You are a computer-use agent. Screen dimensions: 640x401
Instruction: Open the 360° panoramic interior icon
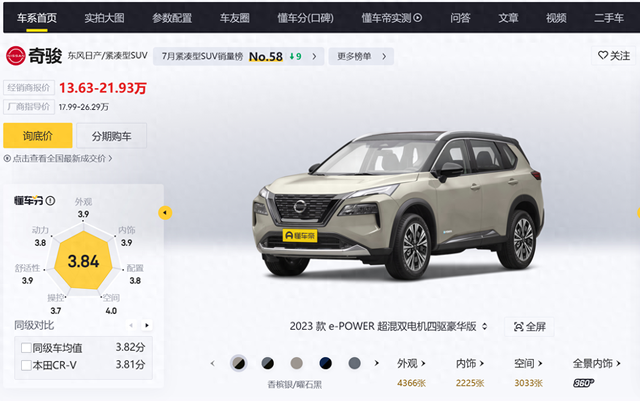click(583, 383)
